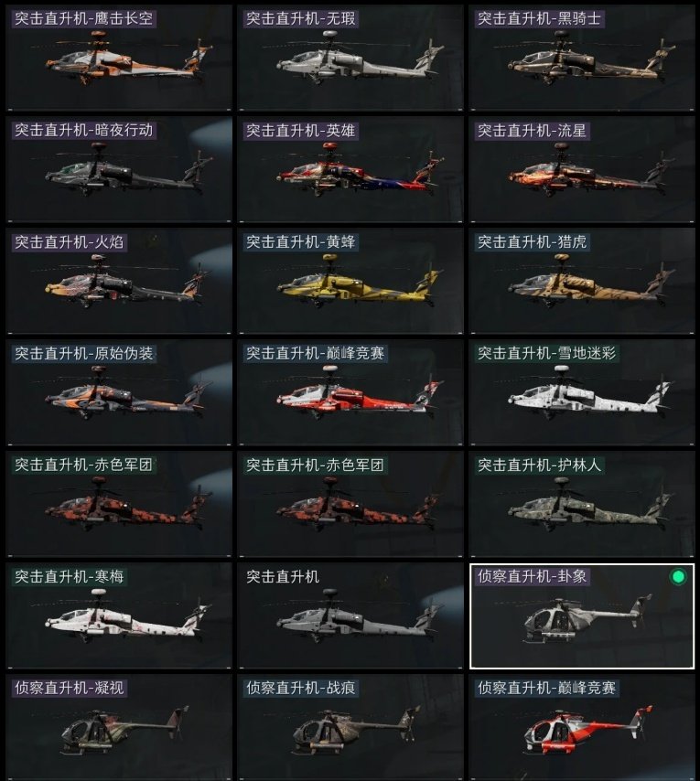This screenshot has width=700, height=781.
Task: Select the 突击直升机-猎虎 skin tile
Action: [x=582, y=281]
